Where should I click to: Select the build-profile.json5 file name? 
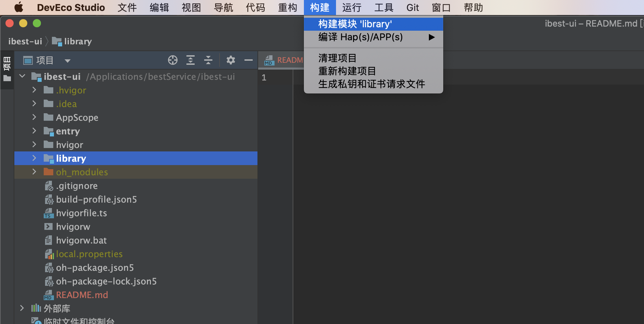(x=96, y=200)
